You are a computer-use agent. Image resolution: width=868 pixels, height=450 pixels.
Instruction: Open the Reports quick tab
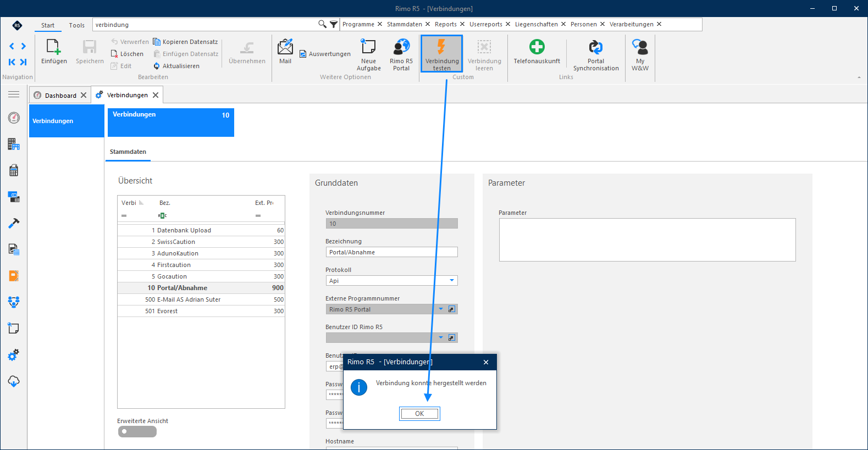click(x=446, y=24)
